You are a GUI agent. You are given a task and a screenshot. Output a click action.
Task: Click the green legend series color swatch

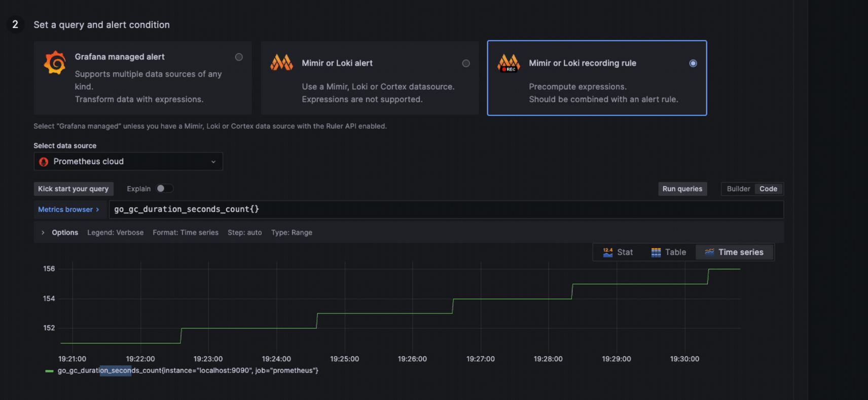tap(49, 371)
